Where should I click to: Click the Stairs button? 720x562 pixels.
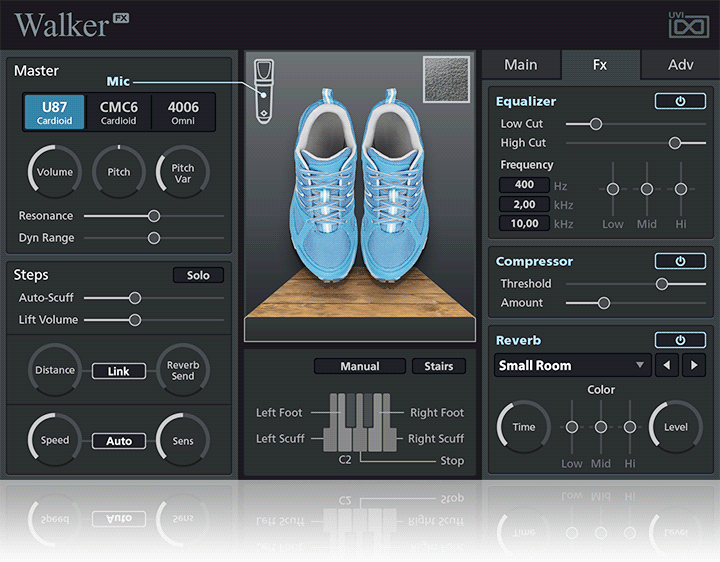click(438, 367)
